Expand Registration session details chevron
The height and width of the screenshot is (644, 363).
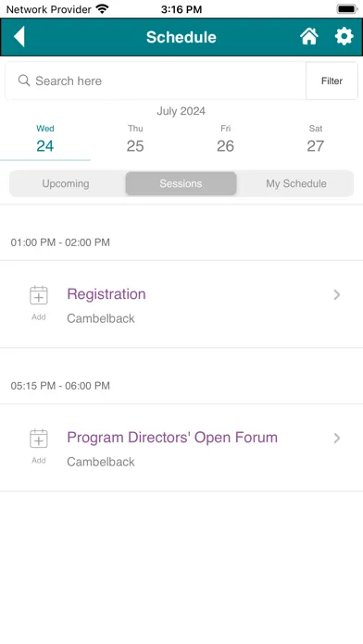coord(337,295)
